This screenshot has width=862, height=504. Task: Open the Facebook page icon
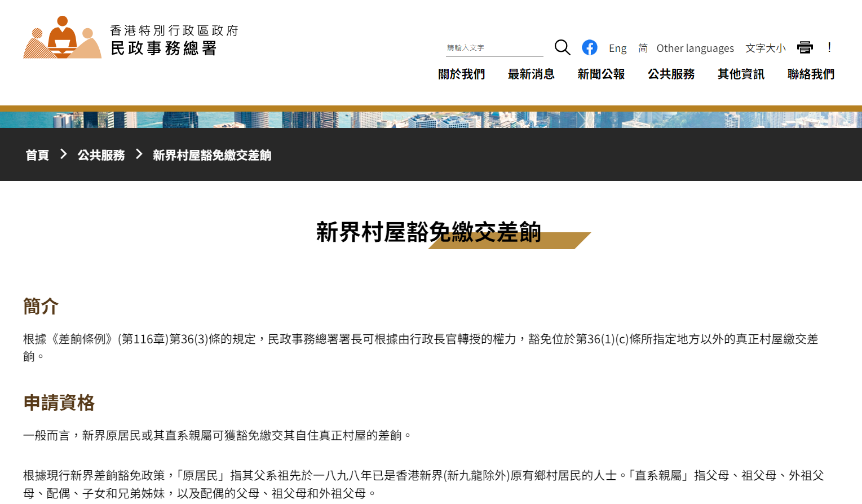click(x=589, y=47)
